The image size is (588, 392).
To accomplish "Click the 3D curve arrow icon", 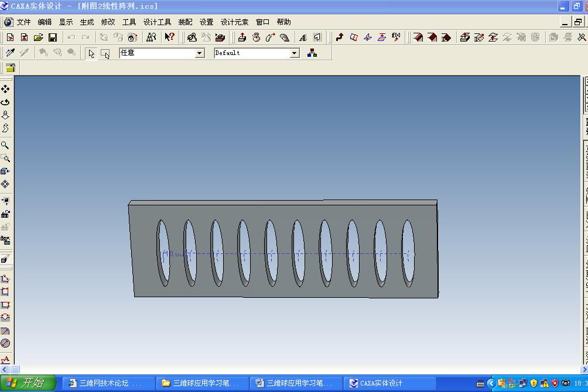I will click(x=339, y=37).
